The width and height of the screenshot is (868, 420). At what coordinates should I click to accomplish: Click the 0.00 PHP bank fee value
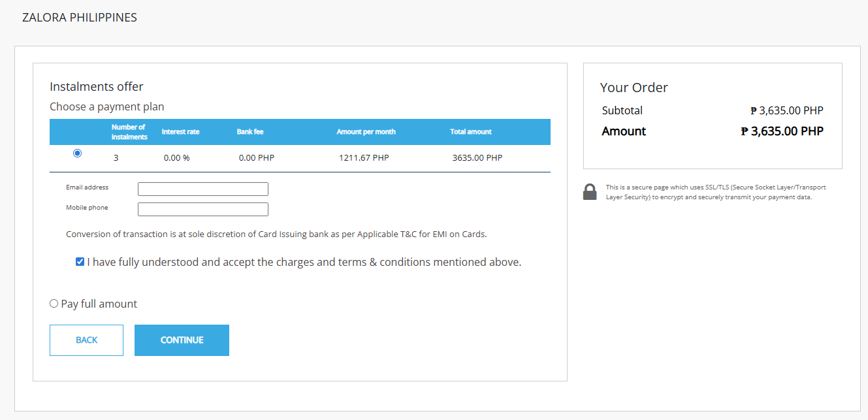tap(257, 158)
